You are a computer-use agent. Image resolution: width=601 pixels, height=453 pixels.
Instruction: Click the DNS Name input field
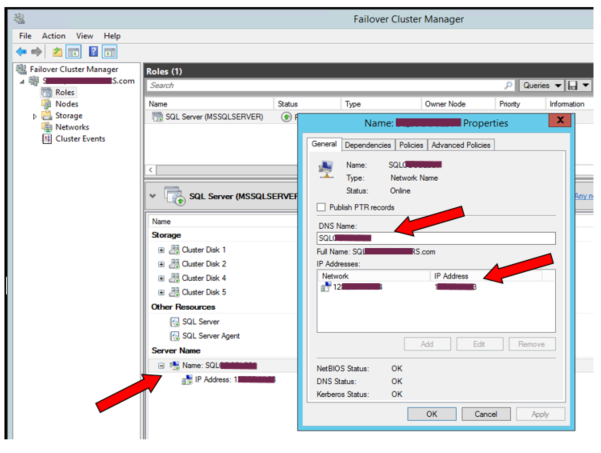[x=436, y=238]
